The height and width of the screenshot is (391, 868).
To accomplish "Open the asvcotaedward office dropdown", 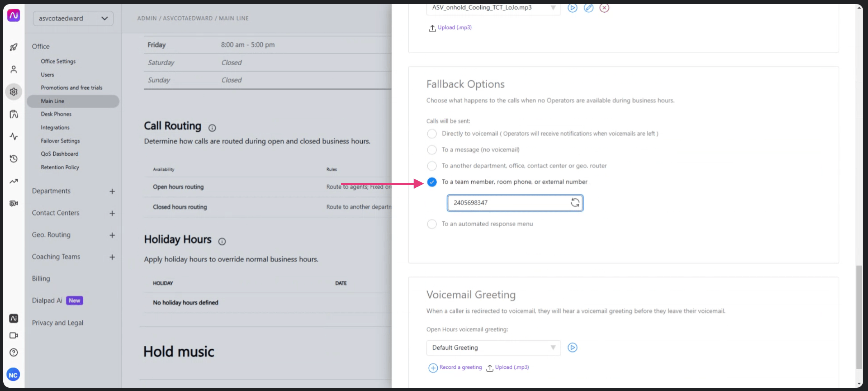I will pos(73,18).
